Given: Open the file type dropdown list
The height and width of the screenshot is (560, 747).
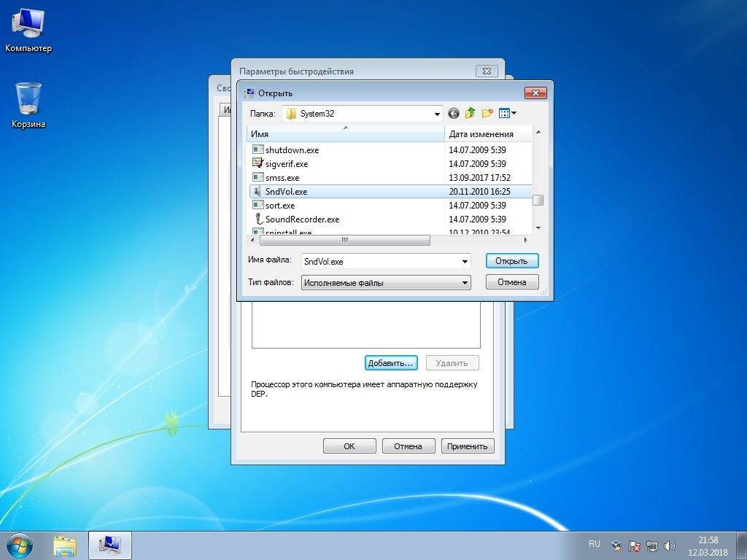Looking at the screenshot, I should [x=465, y=283].
